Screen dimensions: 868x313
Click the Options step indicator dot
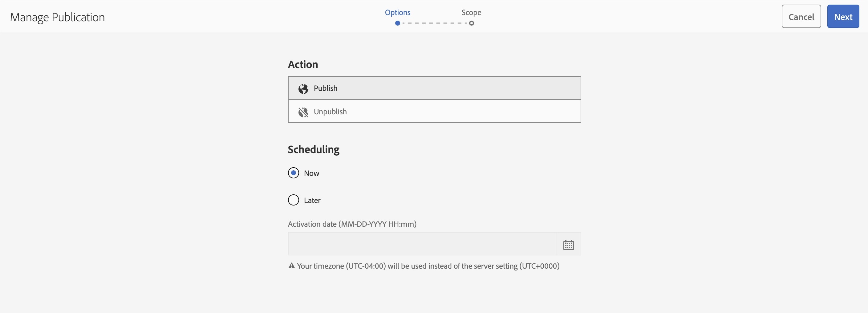tap(398, 23)
